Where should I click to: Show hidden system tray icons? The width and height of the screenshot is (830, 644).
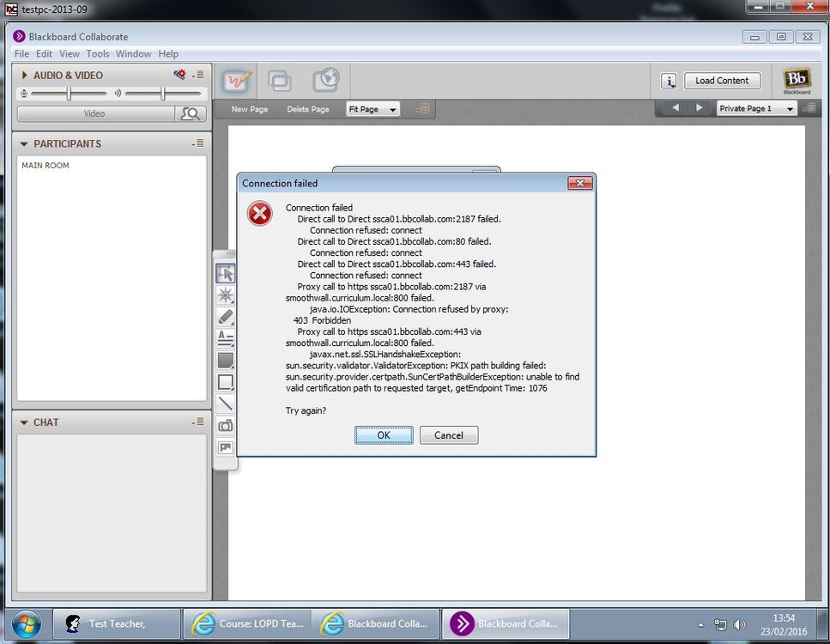coord(701,625)
